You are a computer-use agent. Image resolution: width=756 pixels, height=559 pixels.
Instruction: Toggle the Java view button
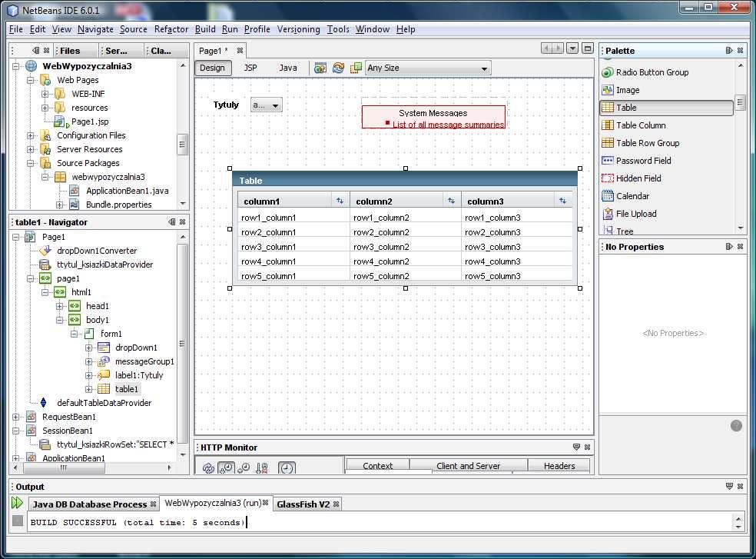[288, 68]
